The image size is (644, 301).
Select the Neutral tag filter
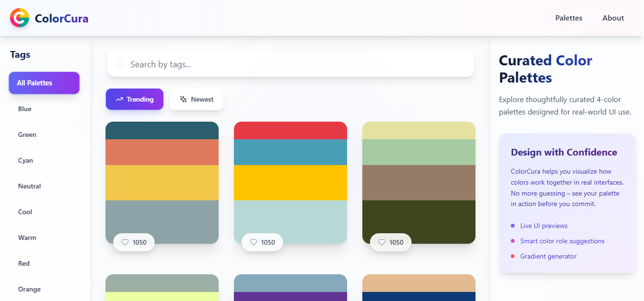click(x=30, y=186)
